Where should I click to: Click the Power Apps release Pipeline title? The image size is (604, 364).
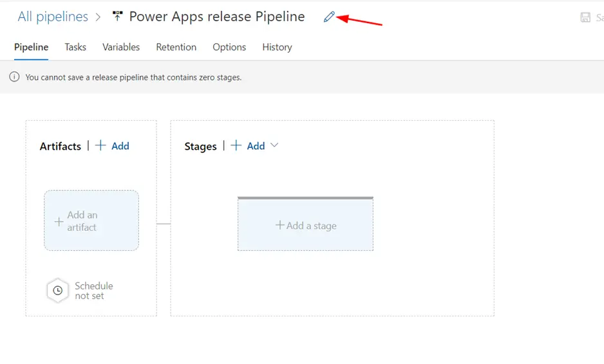[x=217, y=17]
